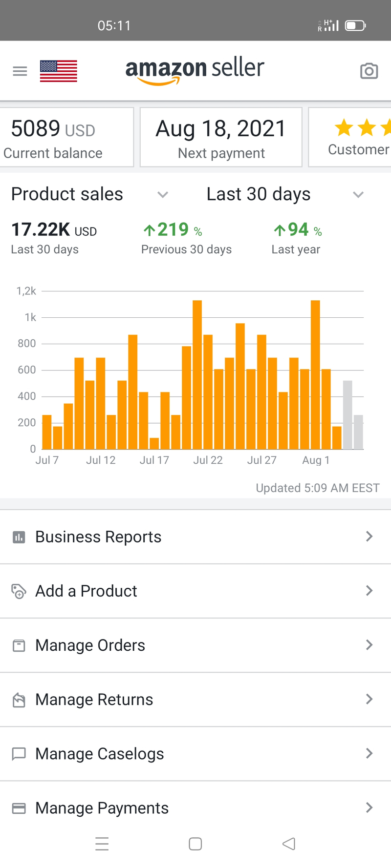Open the Aug 18, 2021 next payment card
Image resolution: width=391 pixels, height=868 pixels.
pyautogui.click(x=221, y=138)
